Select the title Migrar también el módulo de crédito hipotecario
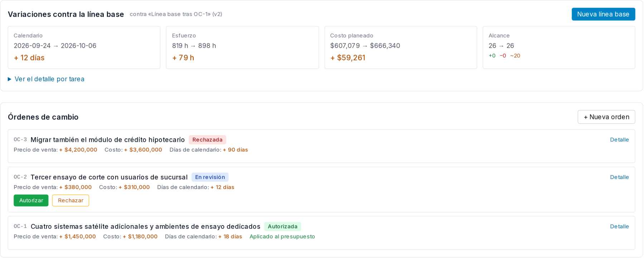Image resolution: width=644 pixels, height=258 pixels. pos(108,140)
